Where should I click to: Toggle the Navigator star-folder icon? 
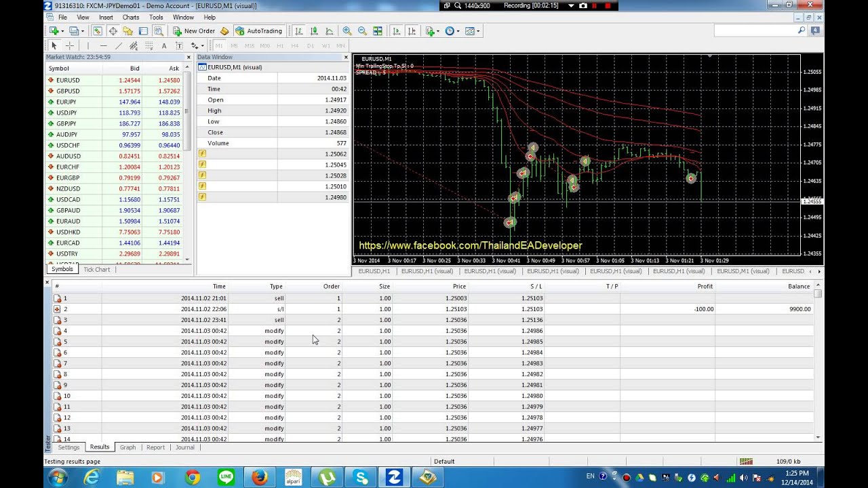point(127,30)
